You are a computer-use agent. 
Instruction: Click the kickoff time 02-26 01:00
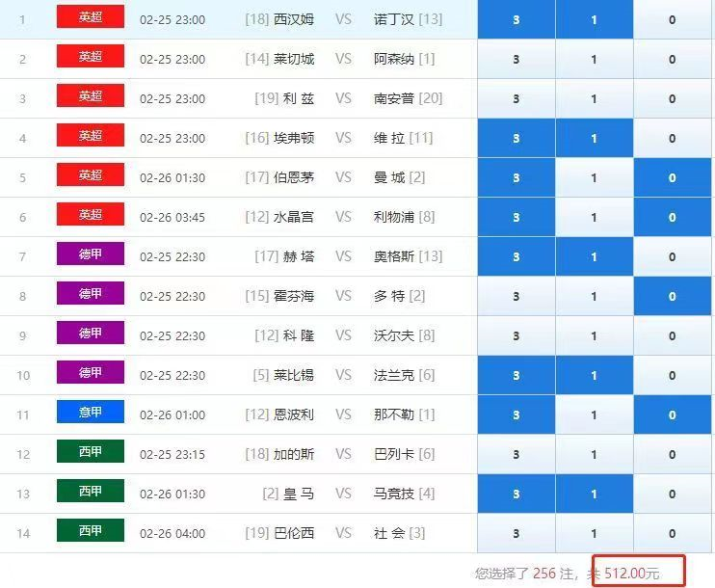coord(172,415)
